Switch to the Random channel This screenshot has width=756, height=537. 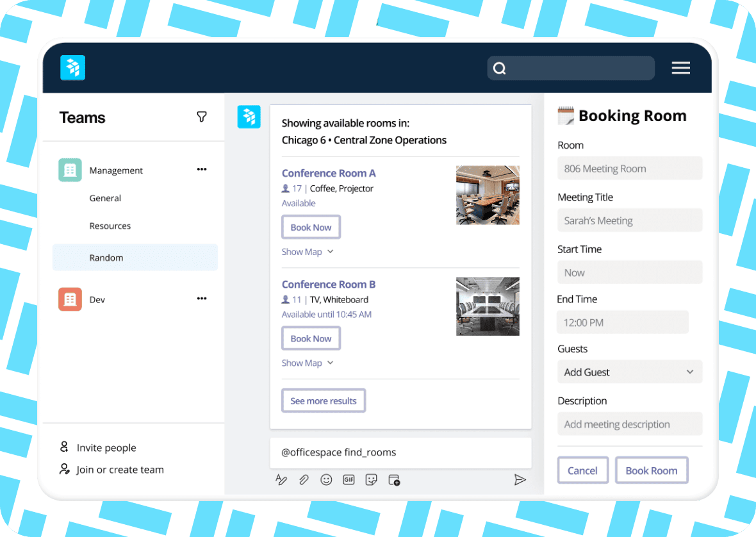(106, 258)
